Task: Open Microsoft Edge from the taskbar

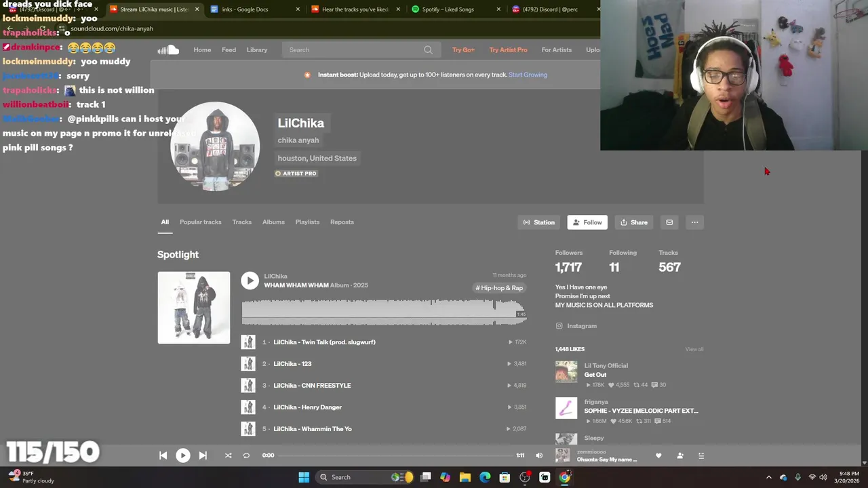Action: coord(485,477)
